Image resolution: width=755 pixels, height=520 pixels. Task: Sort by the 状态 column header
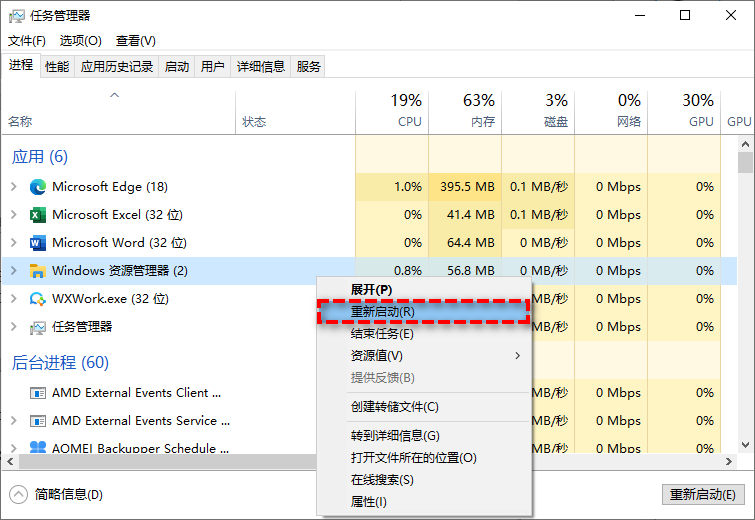(x=296, y=112)
